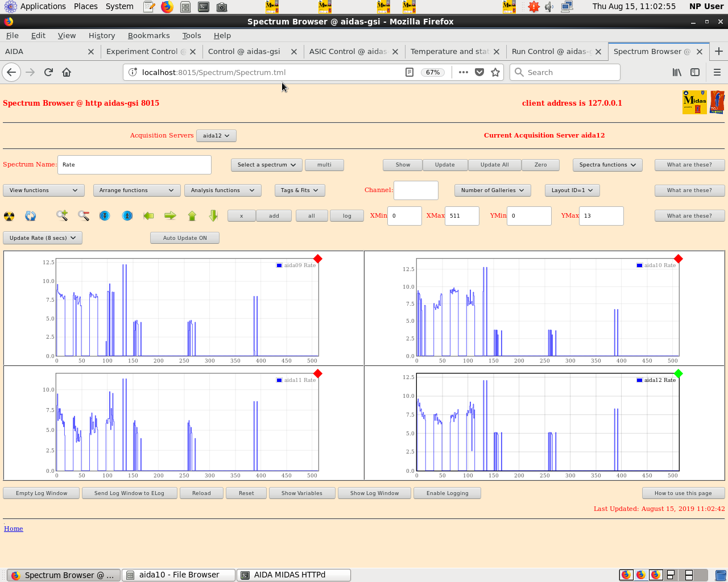Click the Midas logo icon
The image size is (728, 582).
(x=694, y=102)
